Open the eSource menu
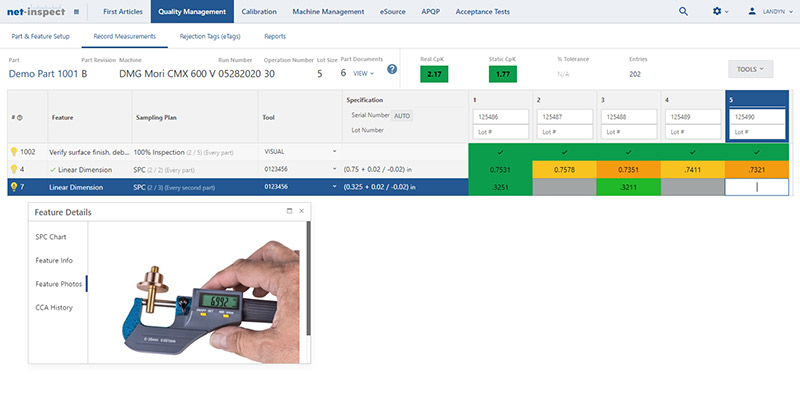This screenshot has height=399, width=800. tap(393, 11)
